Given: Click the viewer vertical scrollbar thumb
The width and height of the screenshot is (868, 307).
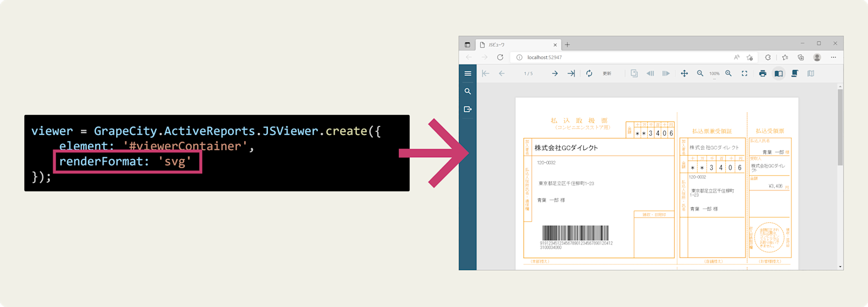Looking at the screenshot, I should [x=840, y=127].
